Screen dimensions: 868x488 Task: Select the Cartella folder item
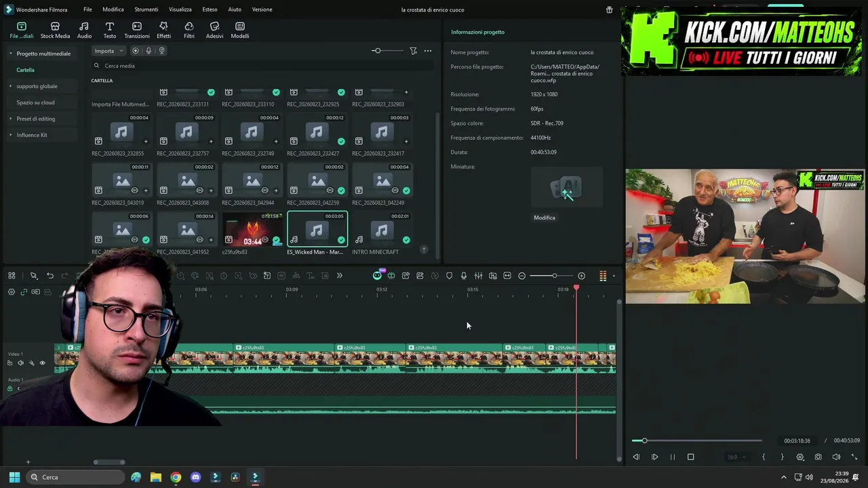26,70
